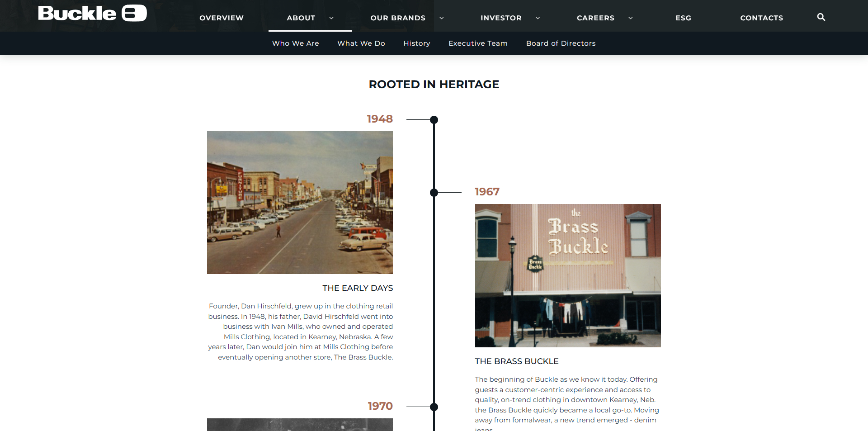Viewport: 868px width, 431px height.
Task: Expand the About menu chevron
Action: (331, 18)
